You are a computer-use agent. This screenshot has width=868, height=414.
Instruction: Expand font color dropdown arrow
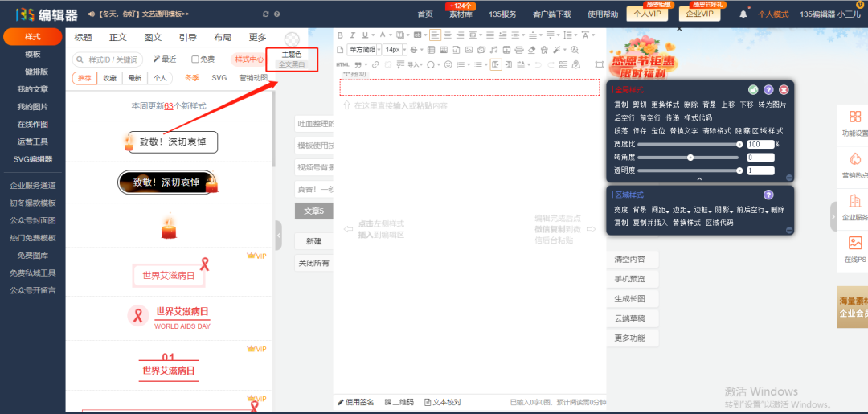coord(391,35)
